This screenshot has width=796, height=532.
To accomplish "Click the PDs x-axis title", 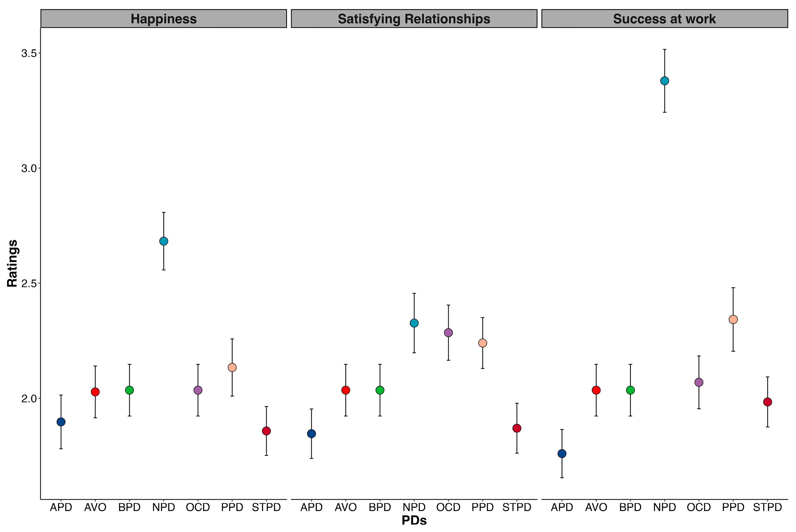I will [414, 521].
